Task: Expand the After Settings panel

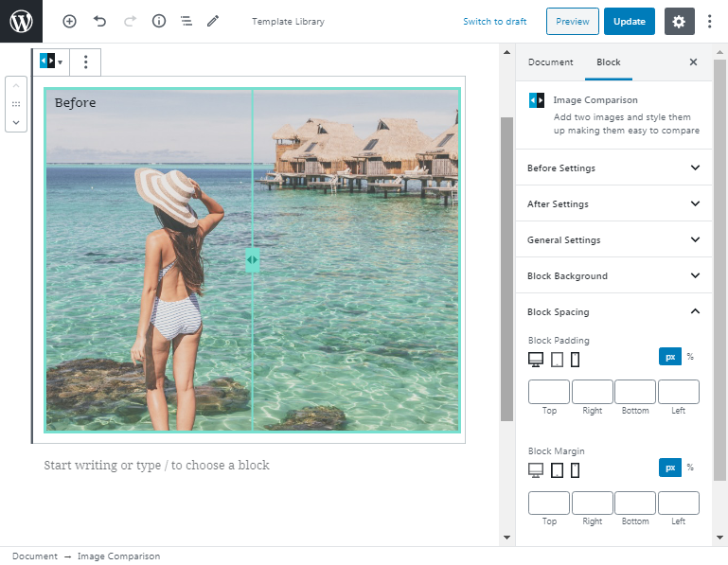Action: (x=613, y=203)
